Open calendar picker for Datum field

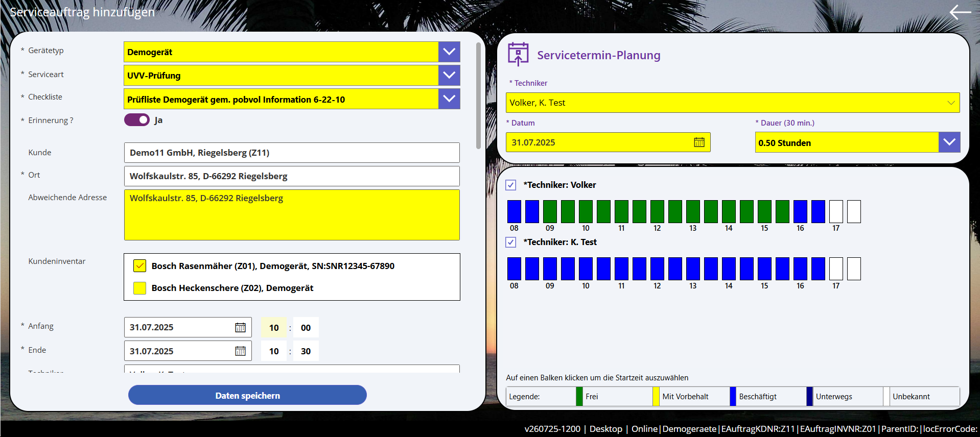[x=699, y=142]
